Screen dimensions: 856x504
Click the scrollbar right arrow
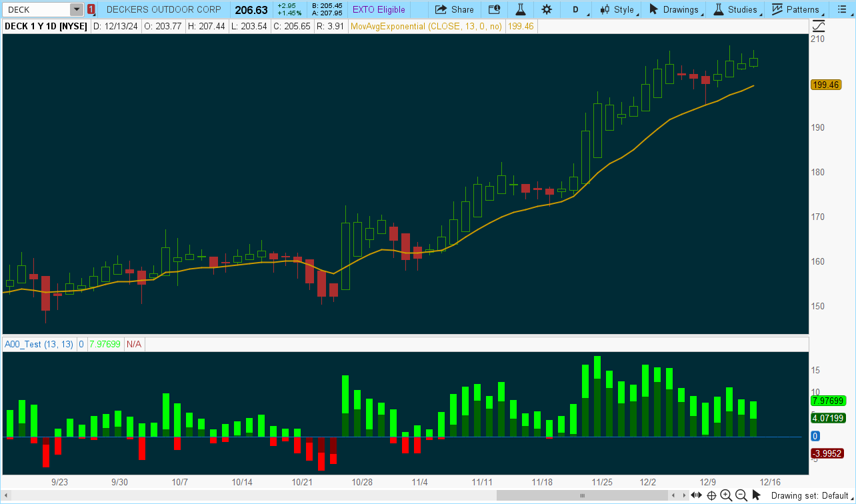coord(683,495)
